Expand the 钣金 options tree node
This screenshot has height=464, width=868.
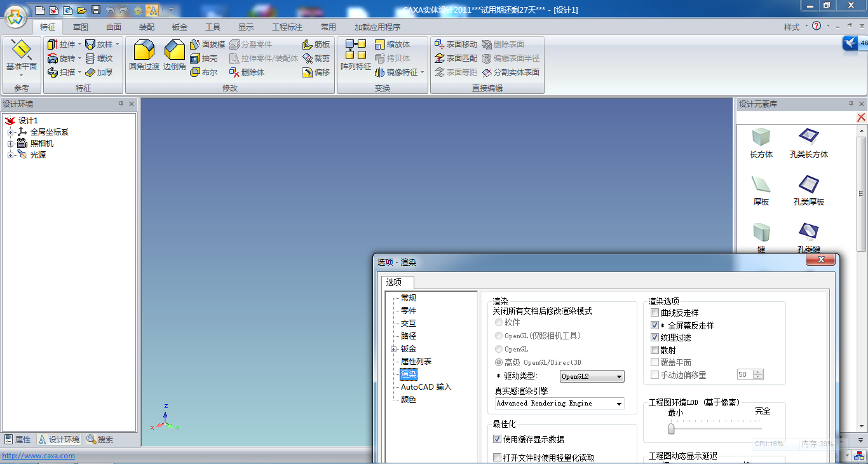(x=394, y=349)
